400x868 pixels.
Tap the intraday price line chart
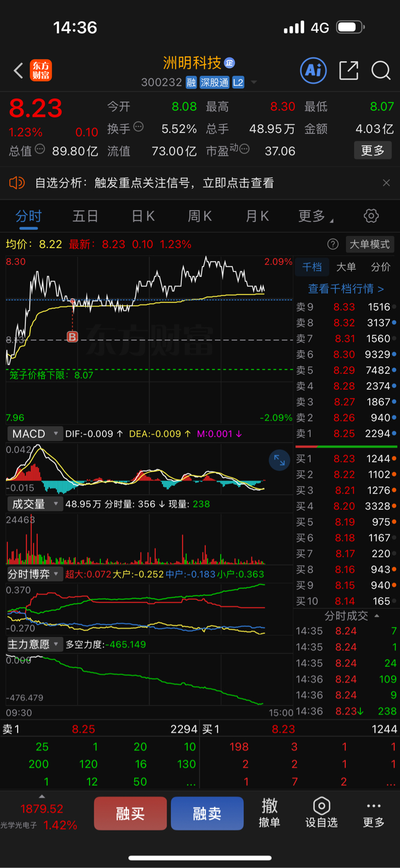pos(149,339)
